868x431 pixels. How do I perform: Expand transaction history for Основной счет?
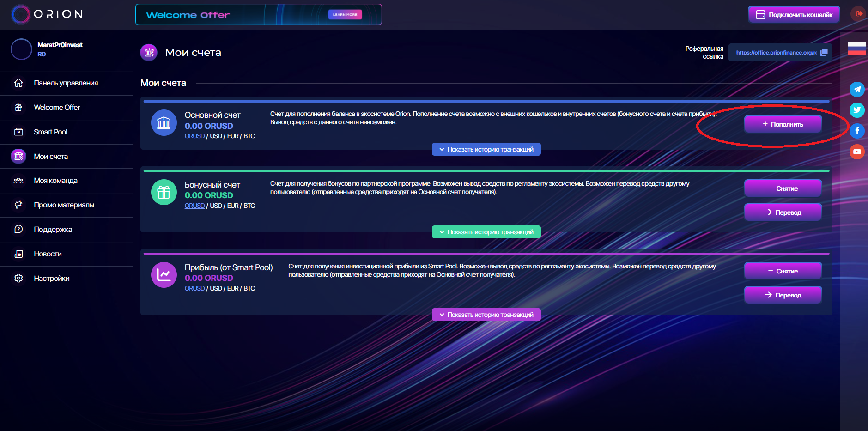[486, 149]
